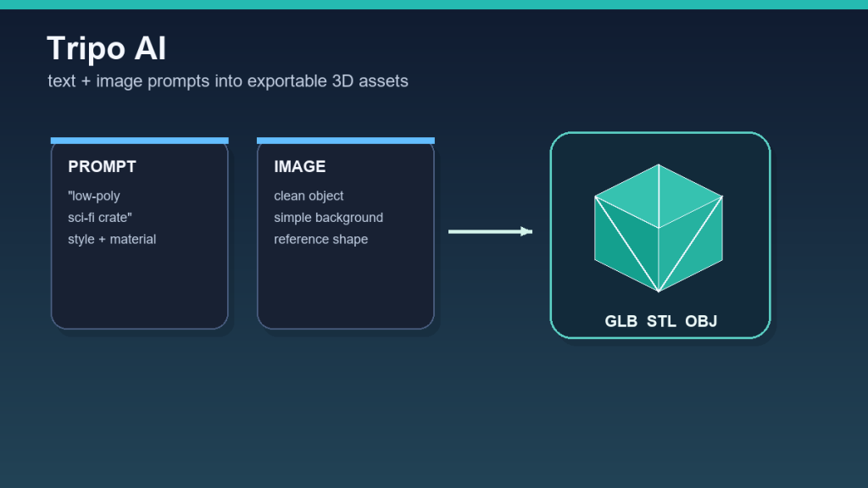The height and width of the screenshot is (488, 868).
Task: Click the 3D cube icon
Action: click(x=658, y=228)
